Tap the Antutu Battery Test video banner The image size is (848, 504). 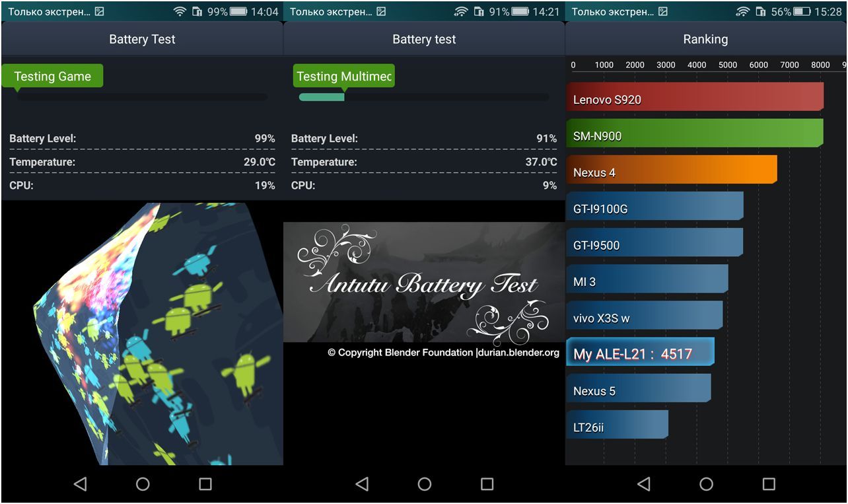[424, 283]
